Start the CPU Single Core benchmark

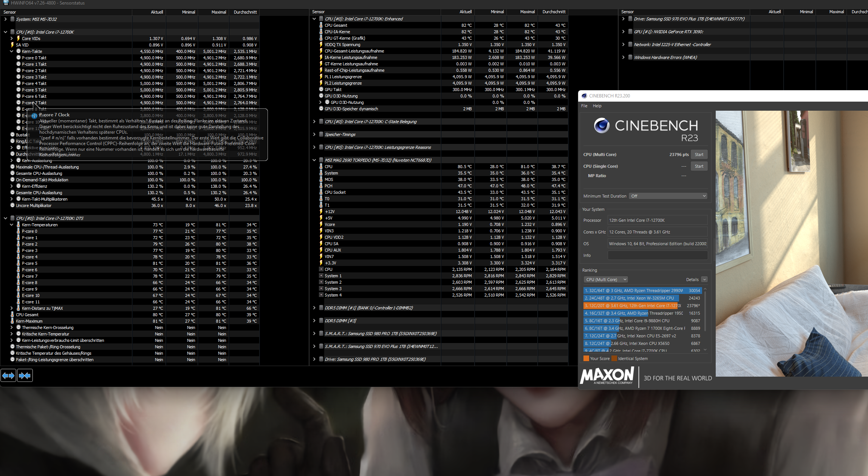pyautogui.click(x=699, y=166)
